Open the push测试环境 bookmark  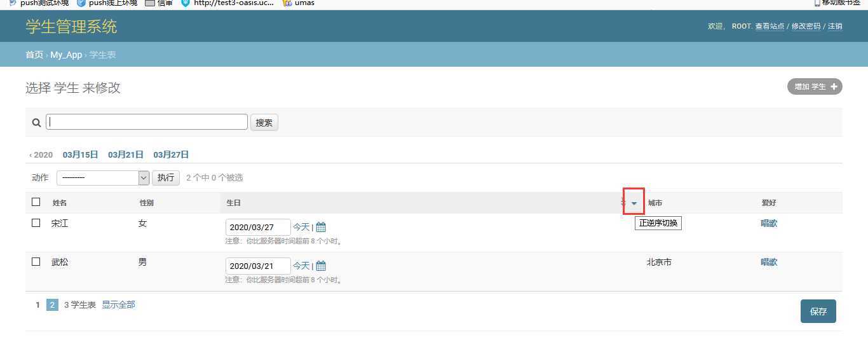pos(39,3)
